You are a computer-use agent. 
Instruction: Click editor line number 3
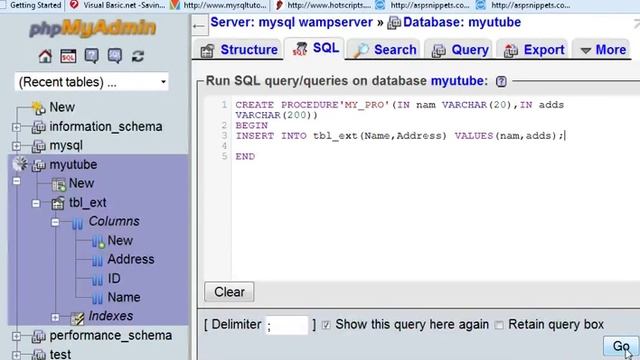[224, 136]
